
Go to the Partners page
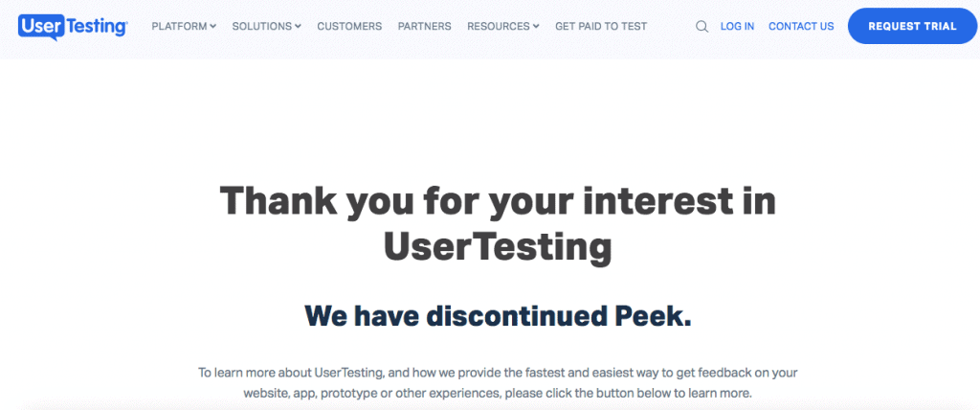(424, 26)
